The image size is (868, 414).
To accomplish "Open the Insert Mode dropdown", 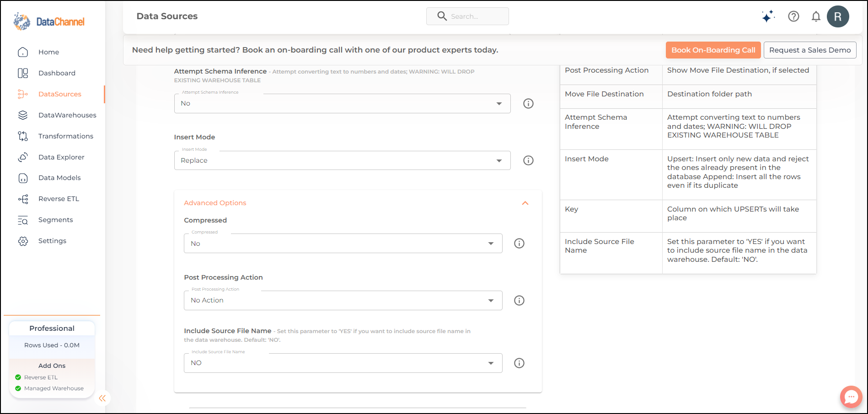I will coord(342,160).
